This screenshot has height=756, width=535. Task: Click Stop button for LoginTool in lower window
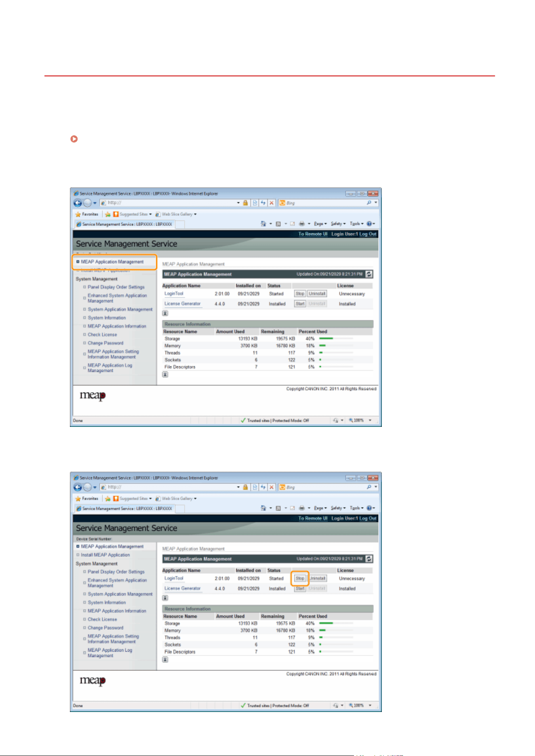[300, 578]
